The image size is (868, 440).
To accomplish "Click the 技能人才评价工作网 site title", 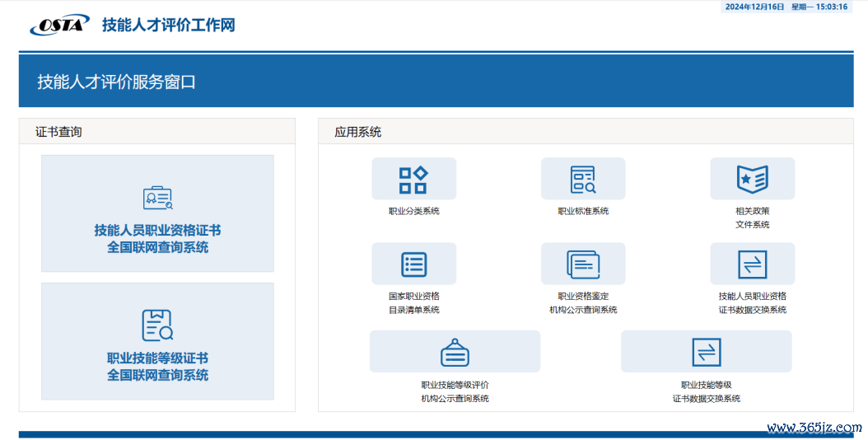I will point(168,25).
